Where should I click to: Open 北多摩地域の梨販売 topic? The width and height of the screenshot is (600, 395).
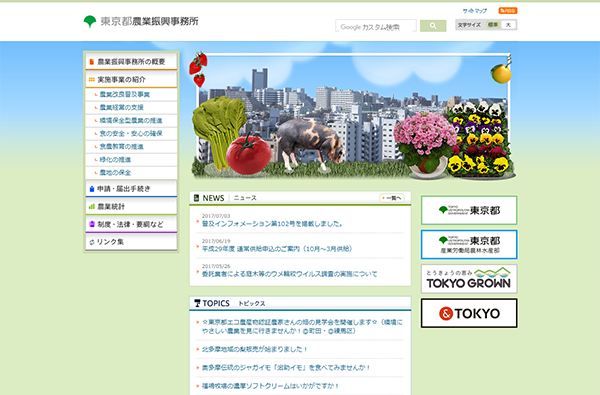(255, 349)
